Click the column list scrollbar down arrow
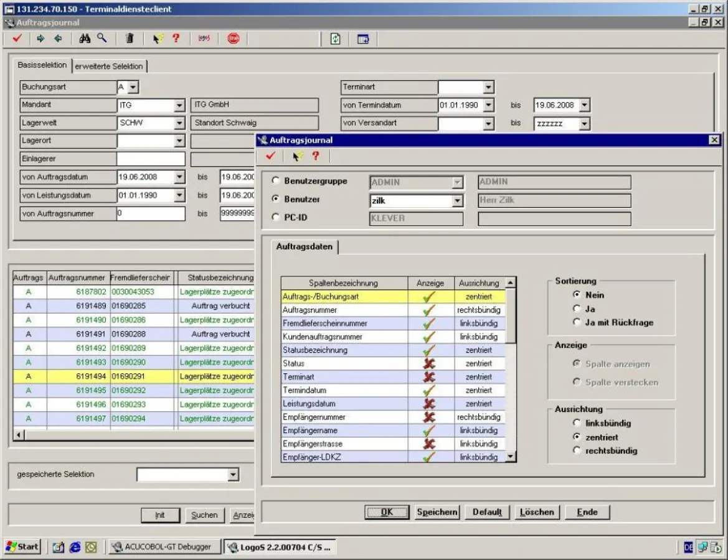Screen dimensions: 728x560 tap(511, 457)
